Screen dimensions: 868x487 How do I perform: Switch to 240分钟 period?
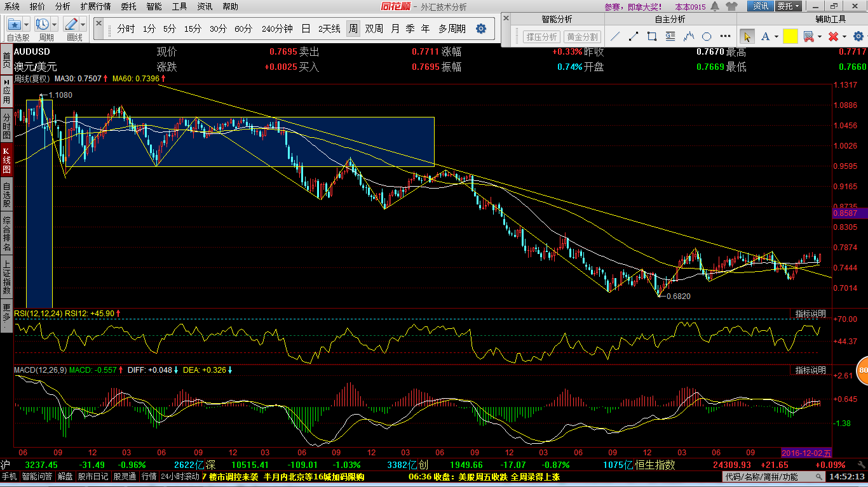click(277, 29)
